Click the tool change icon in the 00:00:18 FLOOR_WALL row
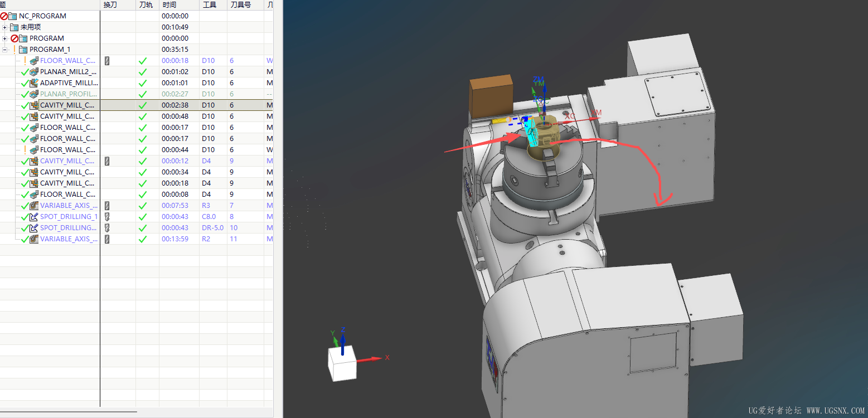The image size is (868, 418). tap(107, 61)
